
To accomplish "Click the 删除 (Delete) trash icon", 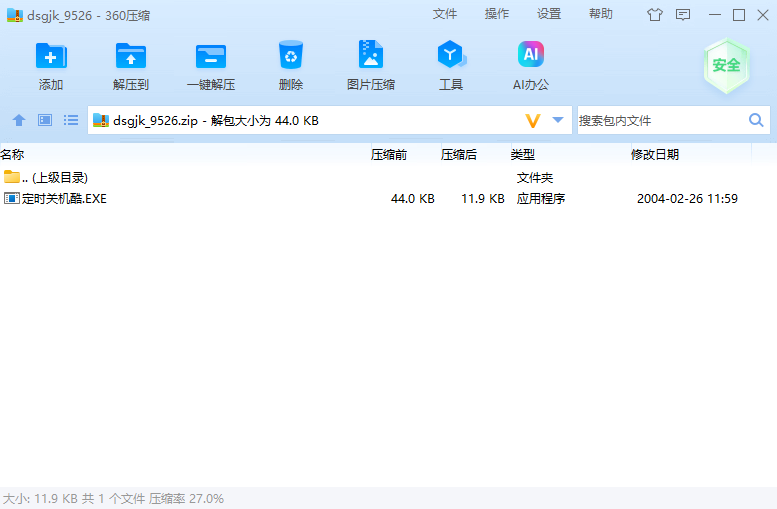I will click(291, 55).
